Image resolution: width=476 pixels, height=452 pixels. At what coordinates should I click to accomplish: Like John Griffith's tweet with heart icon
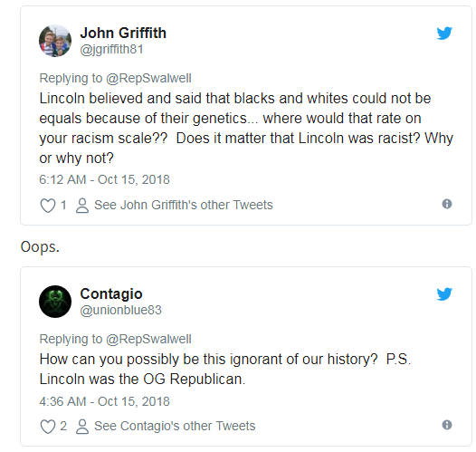pyautogui.click(x=48, y=206)
